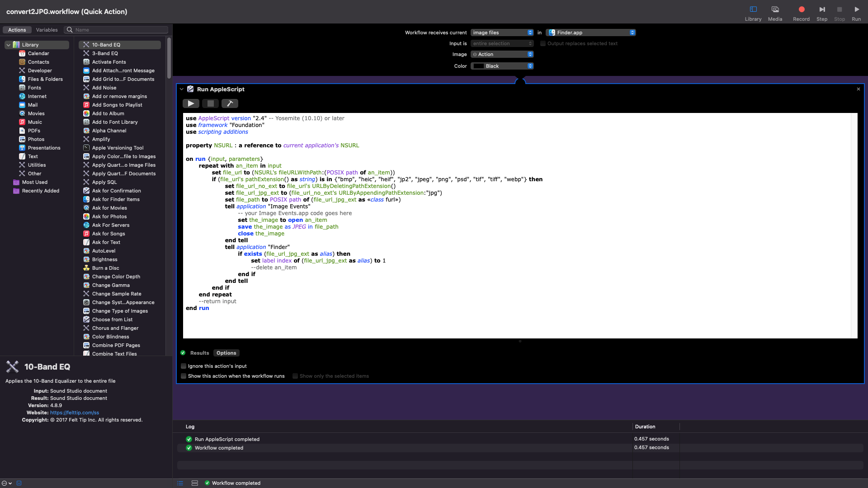The width and height of the screenshot is (868, 488).
Task: Click the black color swatch
Action: click(x=479, y=66)
